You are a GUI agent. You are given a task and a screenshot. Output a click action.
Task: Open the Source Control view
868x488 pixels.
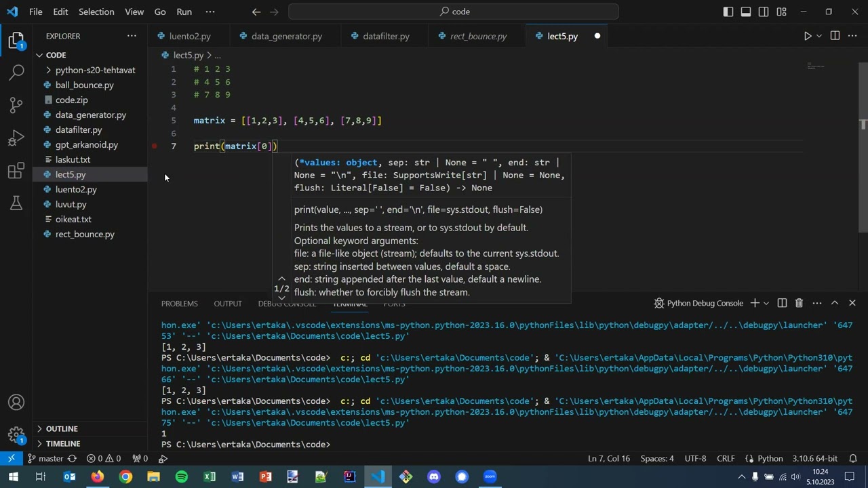click(16, 104)
